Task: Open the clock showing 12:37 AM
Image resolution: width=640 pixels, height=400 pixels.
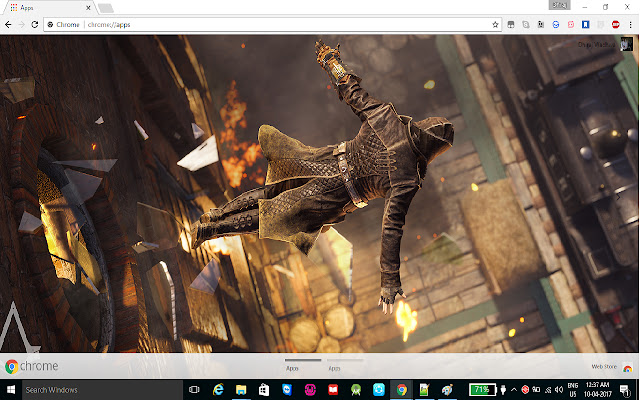Action: pyautogui.click(x=598, y=390)
